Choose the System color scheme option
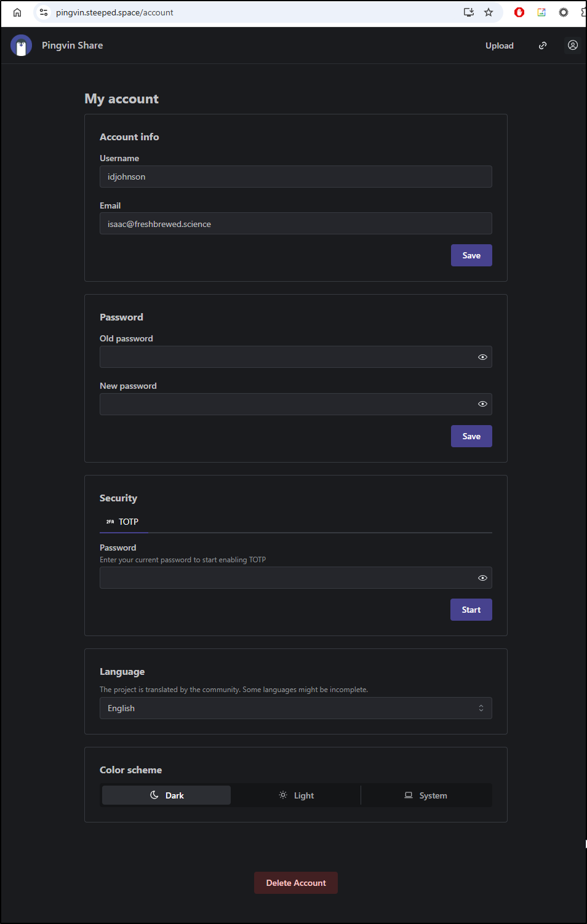587x924 pixels. 426,795
